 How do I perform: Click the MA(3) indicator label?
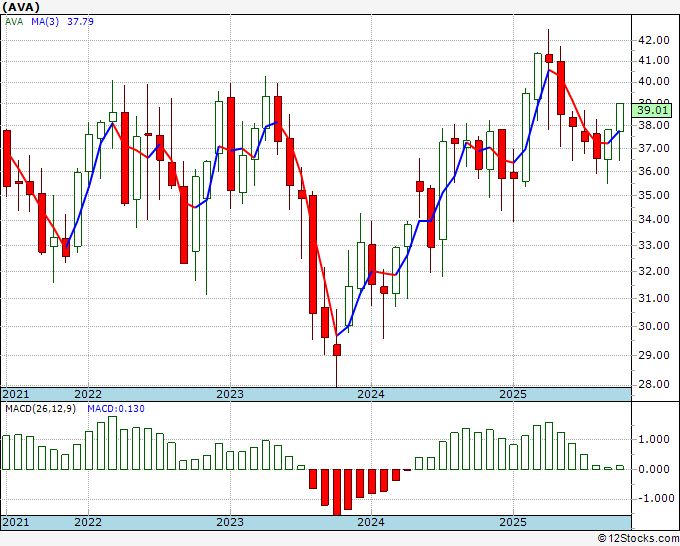point(45,21)
